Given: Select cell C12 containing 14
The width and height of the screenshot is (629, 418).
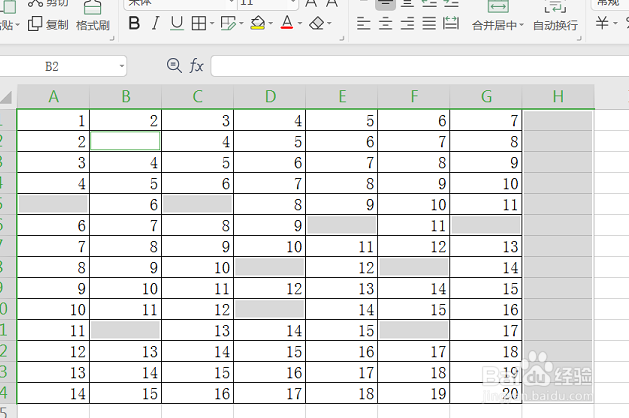Looking at the screenshot, I should (197, 351).
